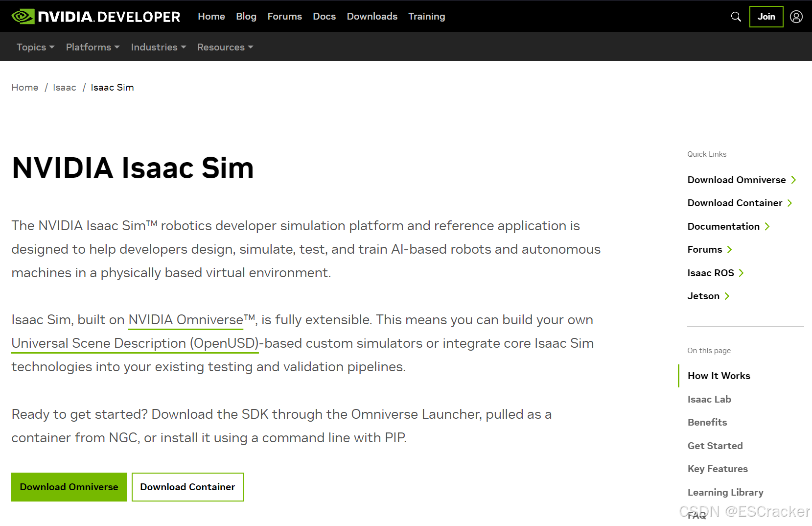Jump to Isaac Lab section
The height and width of the screenshot is (526, 812).
(x=709, y=399)
